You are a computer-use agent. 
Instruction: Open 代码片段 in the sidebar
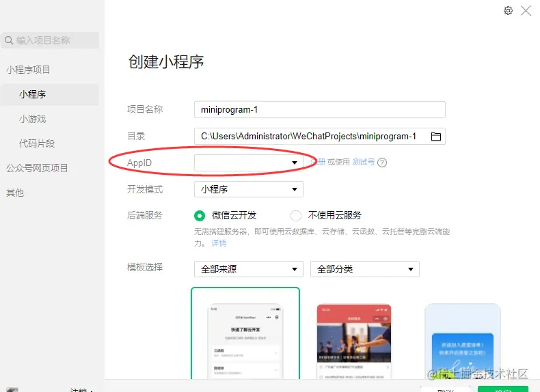[x=37, y=143]
